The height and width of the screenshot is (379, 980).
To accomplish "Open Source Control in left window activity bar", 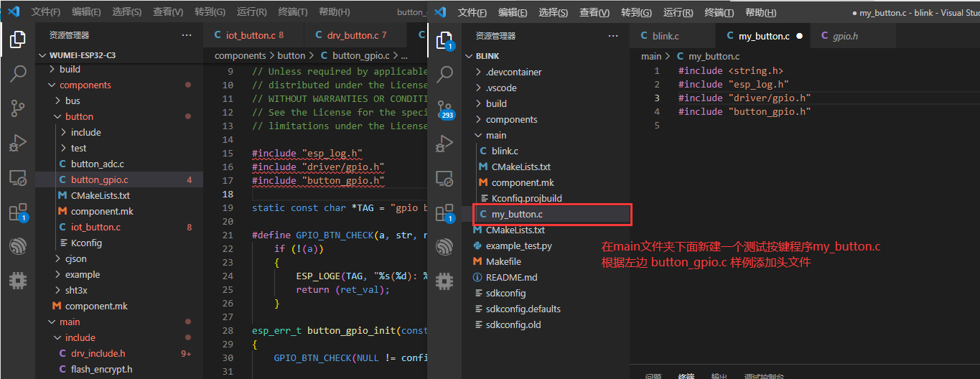I will [x=17, y=108].
